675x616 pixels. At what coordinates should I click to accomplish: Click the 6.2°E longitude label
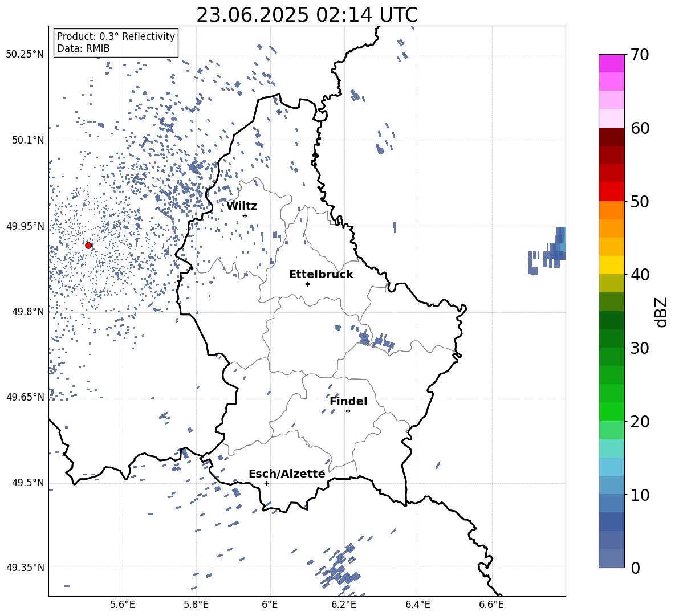point(344,605)
